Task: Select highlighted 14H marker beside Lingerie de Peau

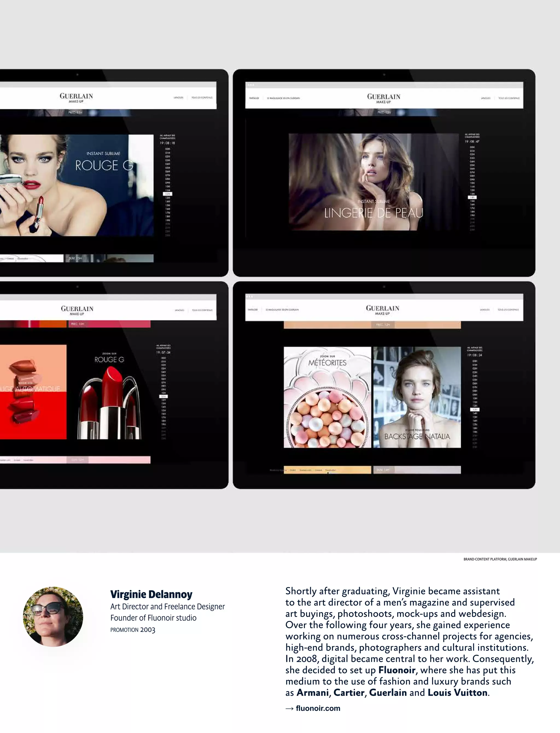Action: pyautogui.click(x=472, y=197)
